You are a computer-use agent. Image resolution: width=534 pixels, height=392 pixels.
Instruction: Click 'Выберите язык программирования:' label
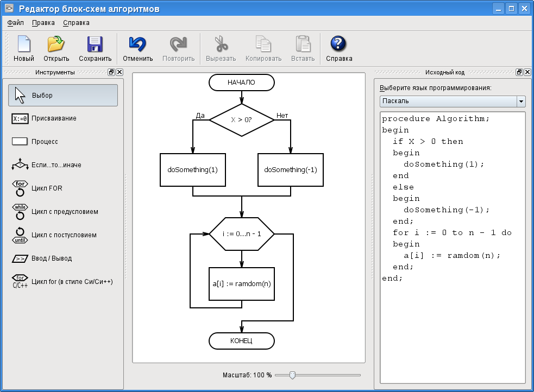(436, 88)
